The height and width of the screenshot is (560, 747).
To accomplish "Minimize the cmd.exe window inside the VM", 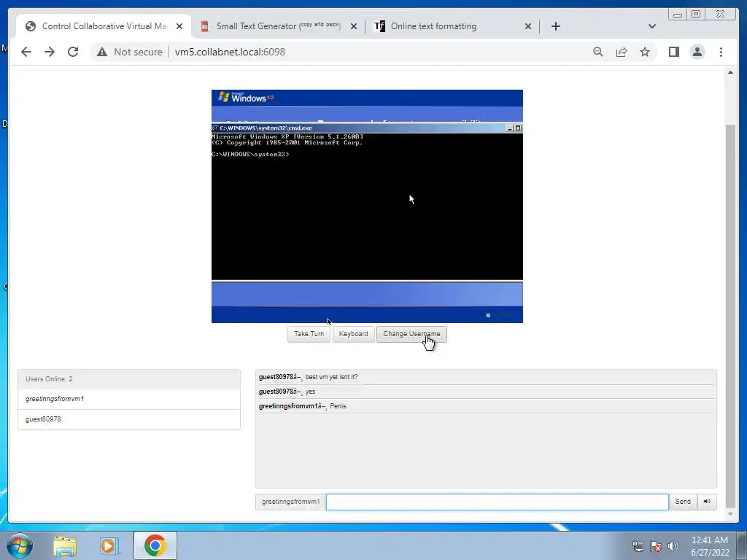I will pyautogui.click(x=510, y=128).
